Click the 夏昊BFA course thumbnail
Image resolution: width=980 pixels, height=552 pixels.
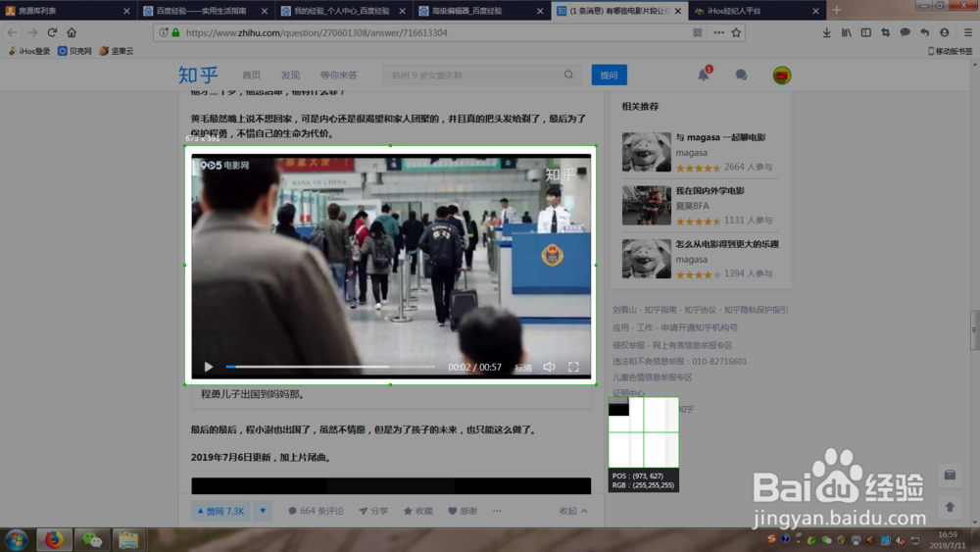click(x=646, y=205)
